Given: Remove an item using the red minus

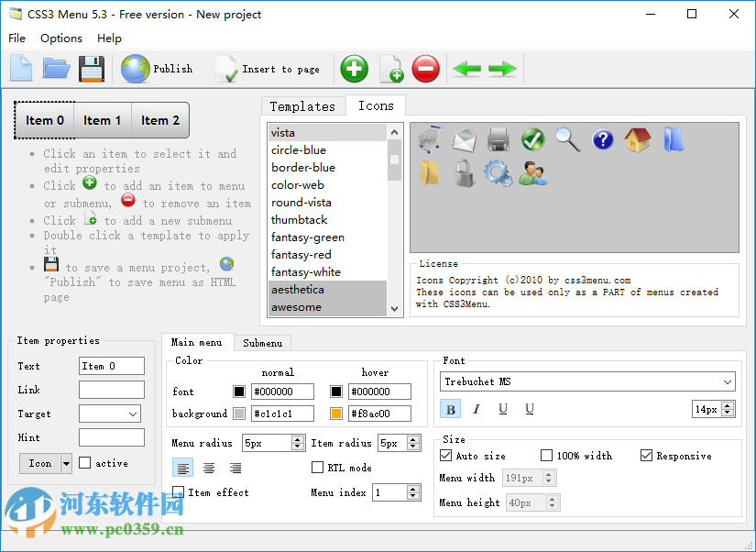Looking at the screenshot, I should pos(425,69).
